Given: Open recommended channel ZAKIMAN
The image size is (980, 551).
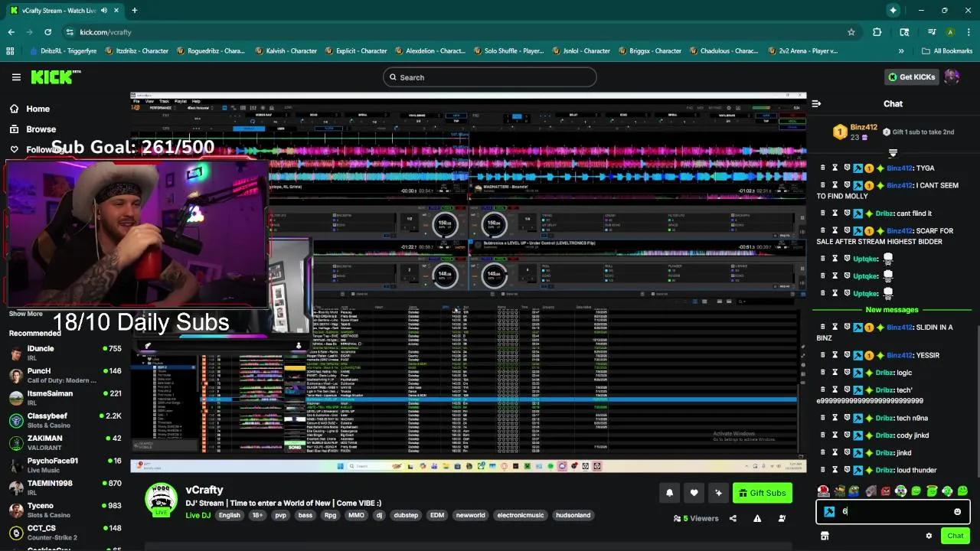Looking at the screenshot, I should [x=65, y=442].
